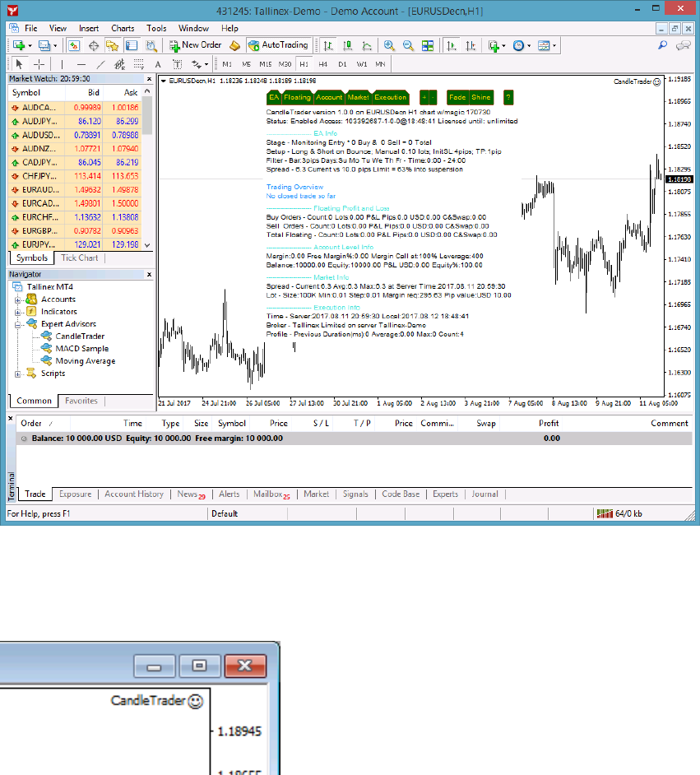The image size is (700, 775).
Task: Click the green Fade button
Action: (457, 97)
